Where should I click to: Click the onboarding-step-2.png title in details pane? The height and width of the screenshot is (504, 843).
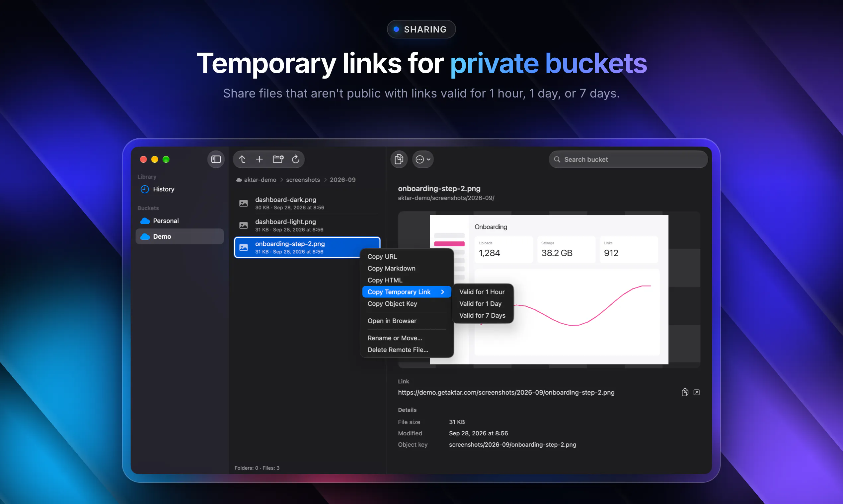coord(439,188)
